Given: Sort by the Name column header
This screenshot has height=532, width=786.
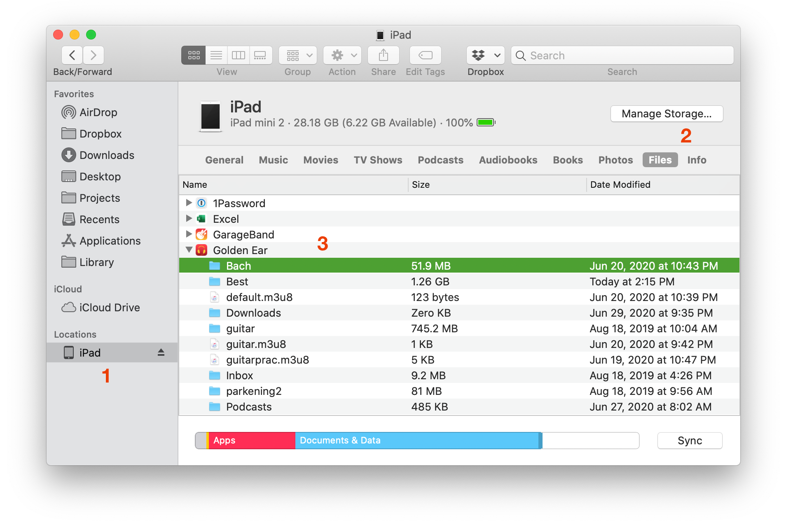Looking at the screenshot, I should 293,184.
